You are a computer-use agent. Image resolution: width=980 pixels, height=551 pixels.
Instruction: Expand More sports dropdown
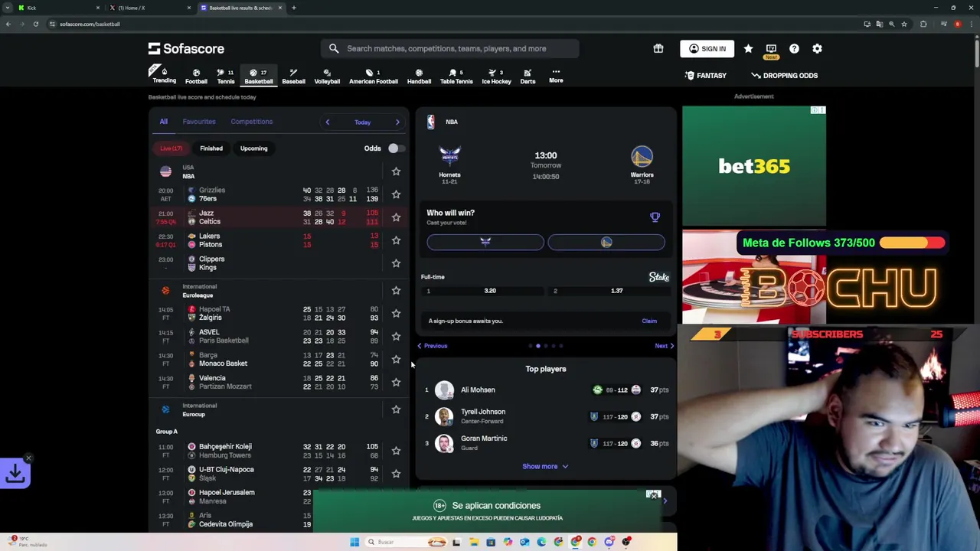pos(556,75)
